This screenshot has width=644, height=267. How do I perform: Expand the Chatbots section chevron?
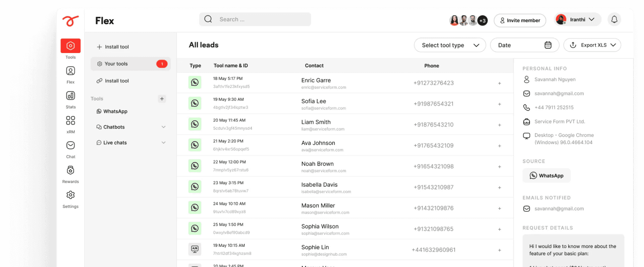(x=163, y=127)
